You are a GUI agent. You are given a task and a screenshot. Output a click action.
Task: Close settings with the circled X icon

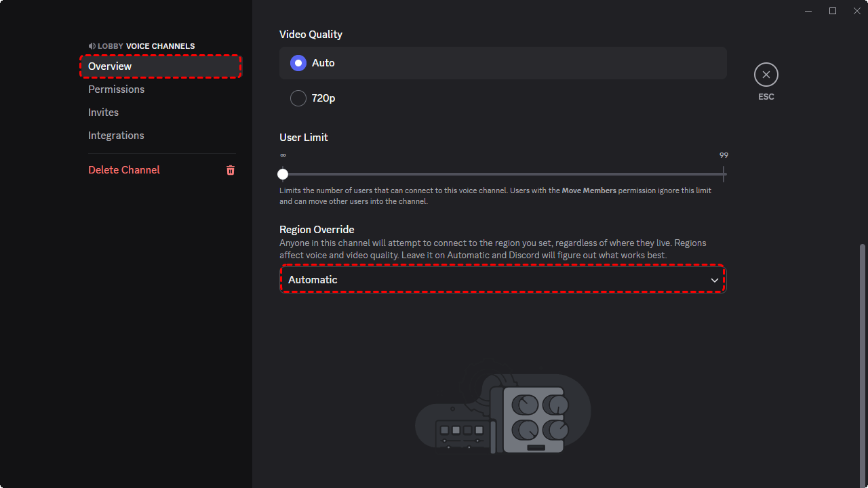[x=766, y=75]
